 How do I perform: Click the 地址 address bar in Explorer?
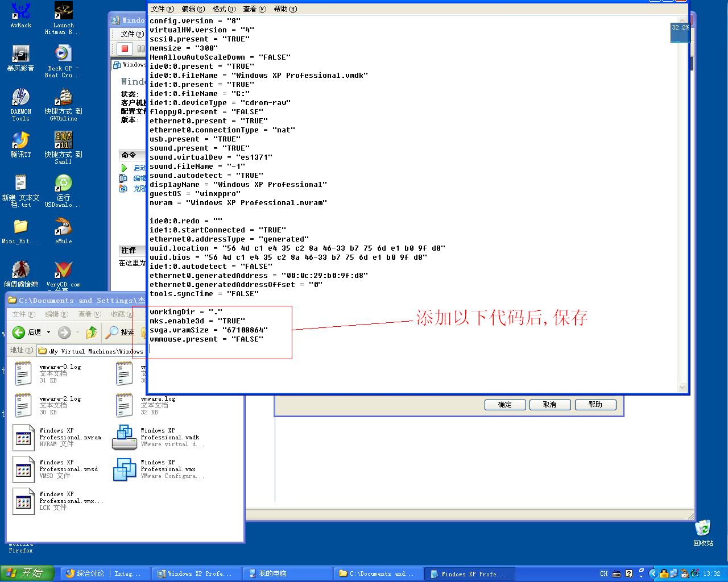90,351
